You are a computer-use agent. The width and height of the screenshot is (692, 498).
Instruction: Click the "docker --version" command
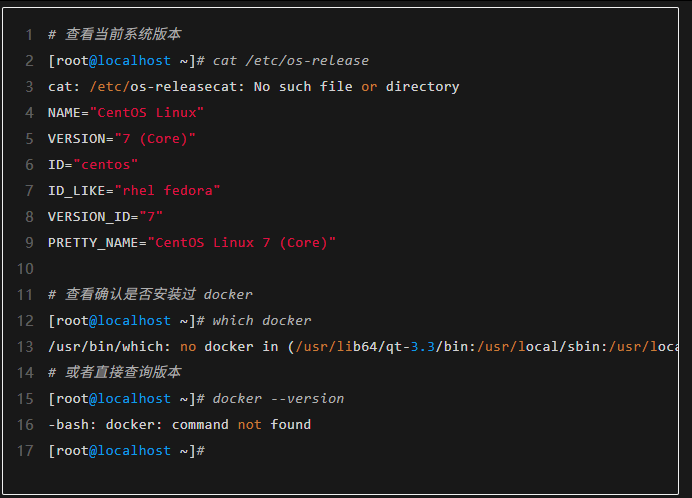click(278, 399)
